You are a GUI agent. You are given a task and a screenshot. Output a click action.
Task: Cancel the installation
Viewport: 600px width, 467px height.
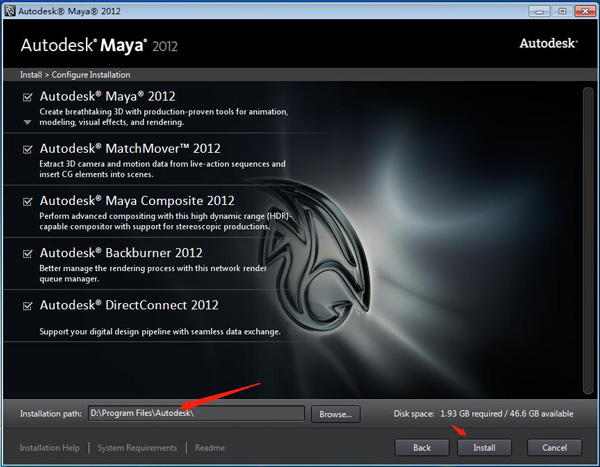click(554, 447)
